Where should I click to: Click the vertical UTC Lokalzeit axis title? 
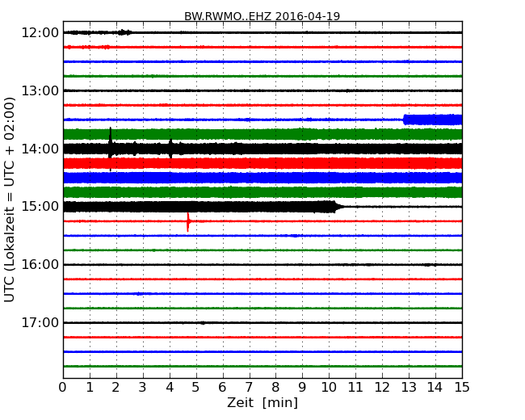point(10,199)
